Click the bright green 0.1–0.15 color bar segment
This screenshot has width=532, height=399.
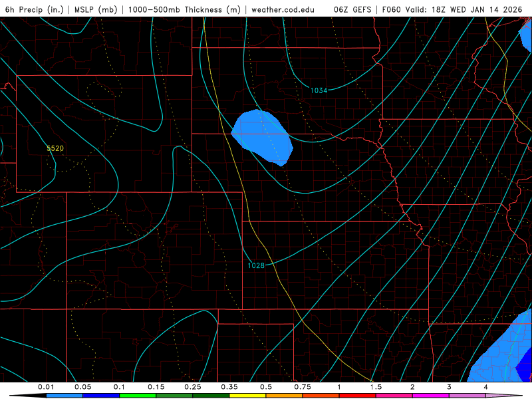(138, 396)
